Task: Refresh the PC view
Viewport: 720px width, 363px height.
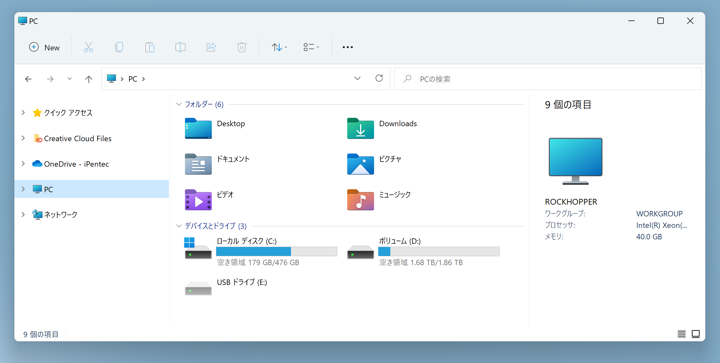Action: pos(379,78)
